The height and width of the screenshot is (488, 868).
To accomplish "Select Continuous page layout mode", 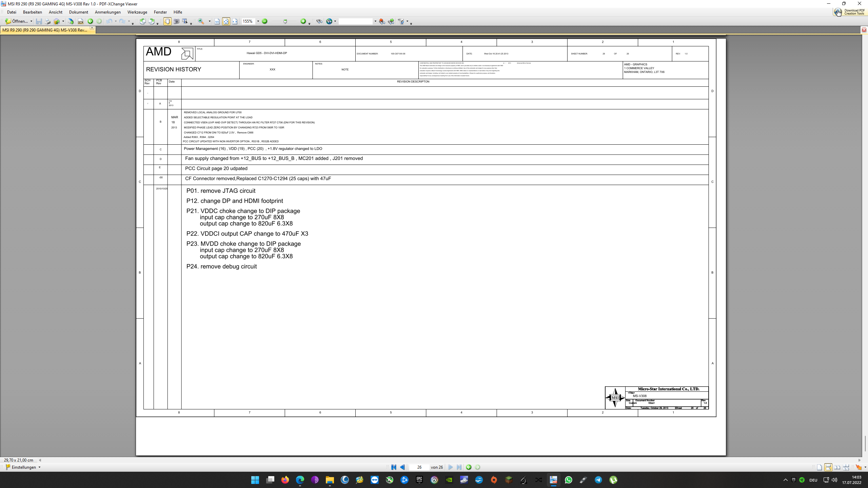I will tap(828, 467).
